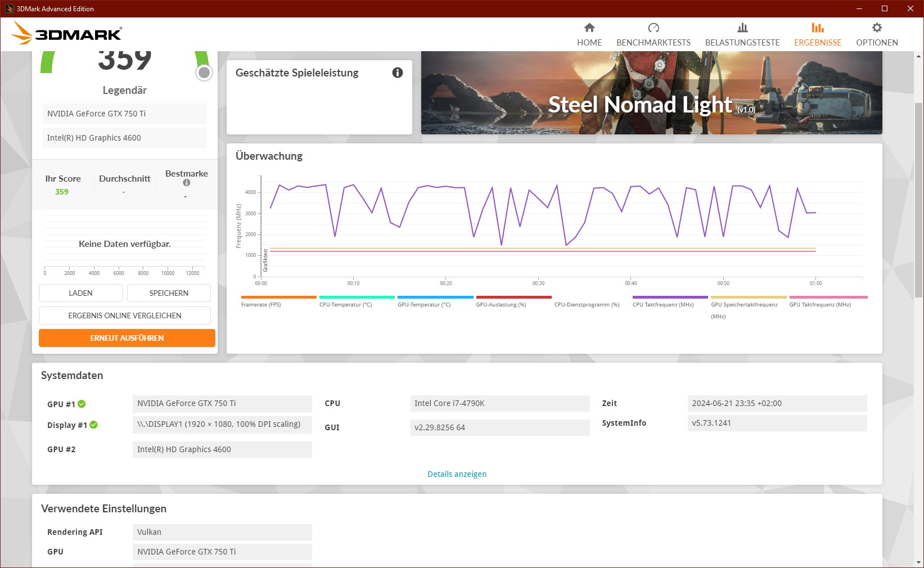Viewport: 924px width, 568px height.
Task: Click the SPEICHERN button
Action: tap(169, 293)
